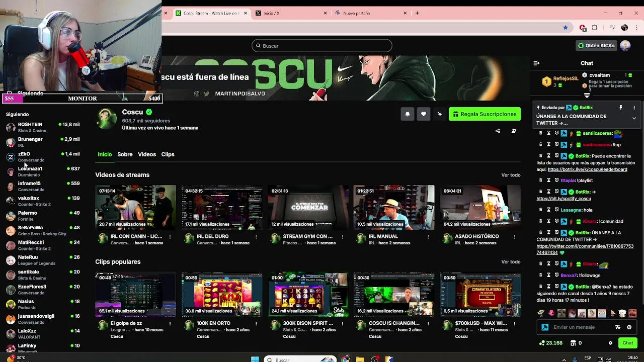This screenshot has width=644, height=362.
Task: Open options menu for ASADO HISTÓRICO video
Action: (x=514, y=237)
